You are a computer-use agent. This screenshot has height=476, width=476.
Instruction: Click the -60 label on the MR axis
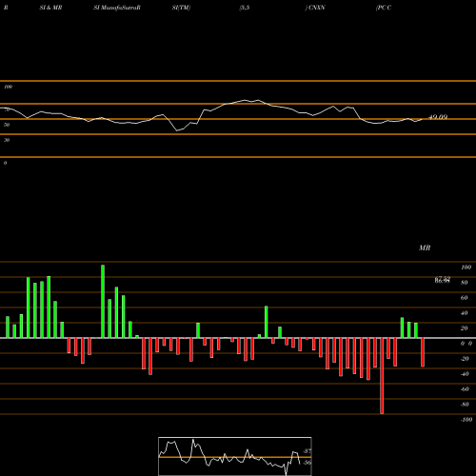465,389
